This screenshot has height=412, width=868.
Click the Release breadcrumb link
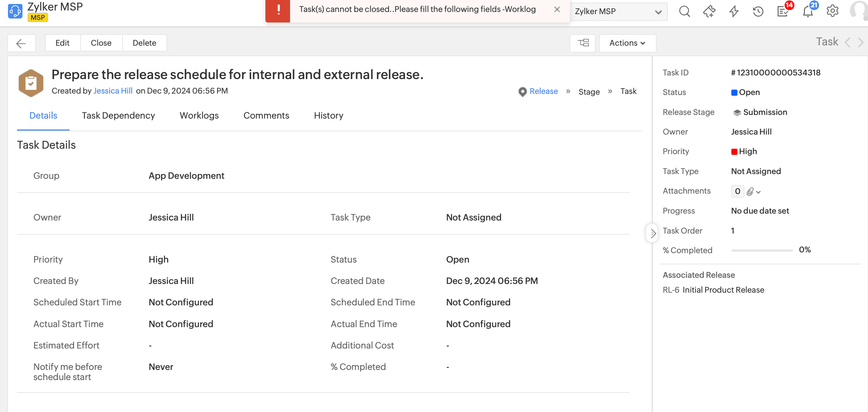click(x=543, y=91)
